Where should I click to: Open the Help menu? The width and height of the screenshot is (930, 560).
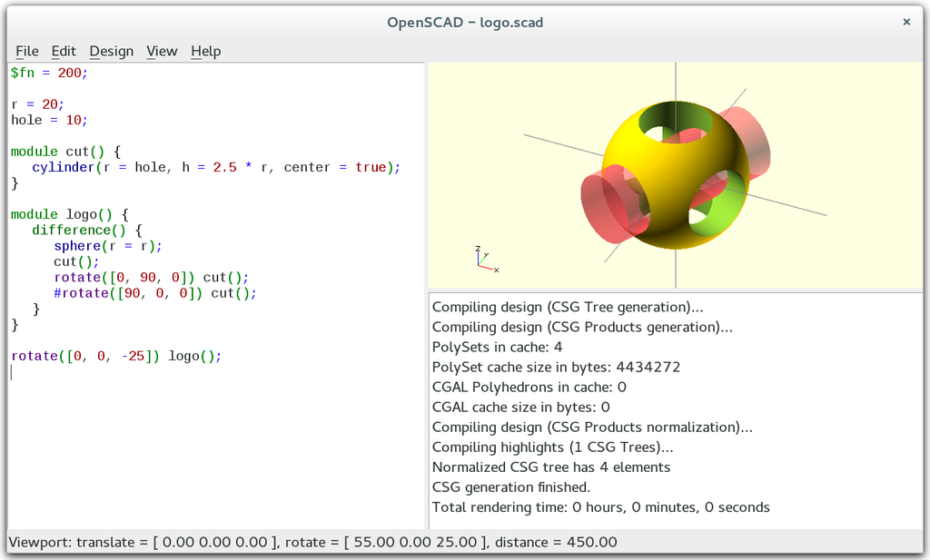pyautogui.click(x=205, y=51)
